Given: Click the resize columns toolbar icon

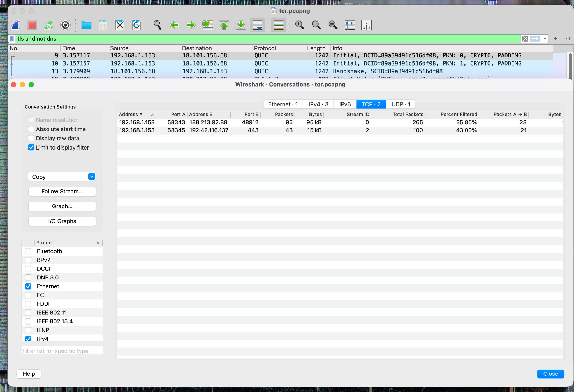Looking at the screenshot, I should click(x=350, y=25).
